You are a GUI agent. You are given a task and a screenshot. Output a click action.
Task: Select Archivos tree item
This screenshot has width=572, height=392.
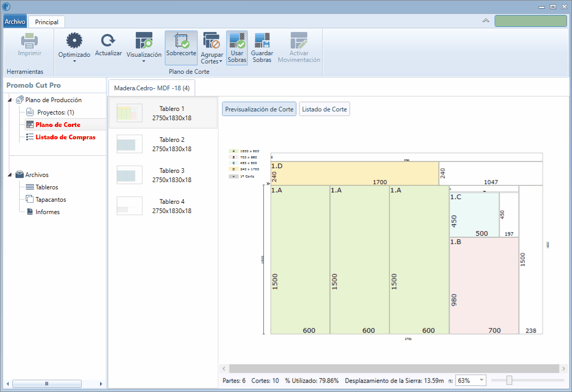[37, 175]
